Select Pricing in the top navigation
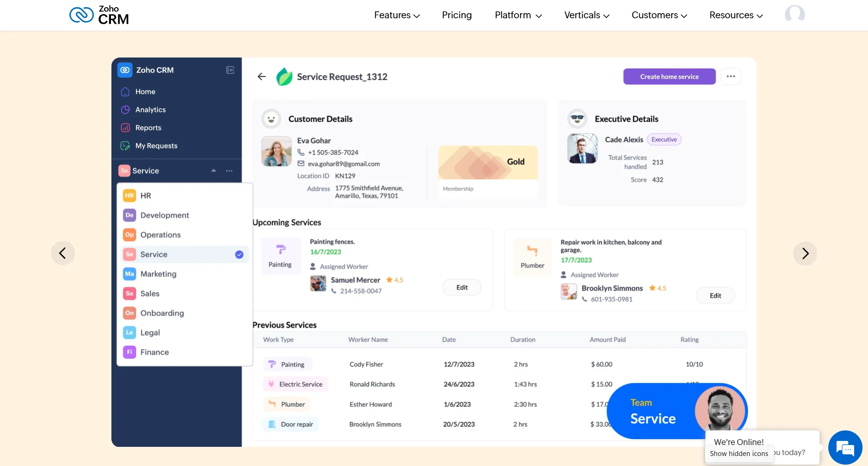The image size is (868, 466). click(x=456, y=15)
